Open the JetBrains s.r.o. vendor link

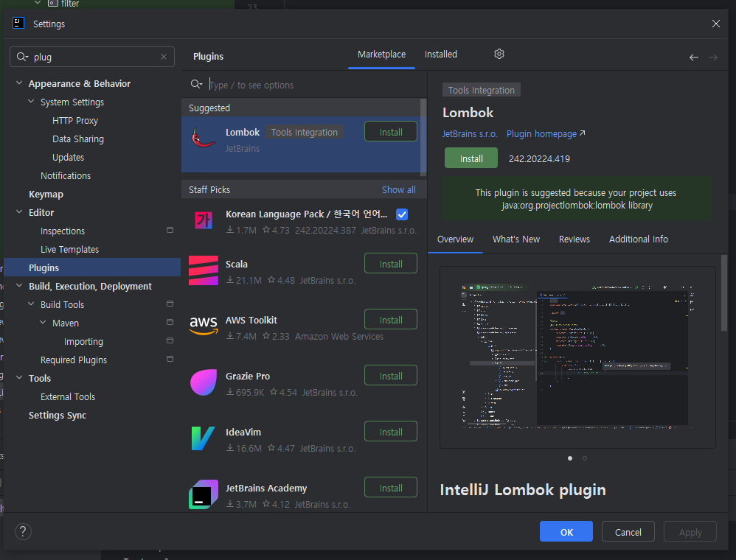tap(469, 133)
